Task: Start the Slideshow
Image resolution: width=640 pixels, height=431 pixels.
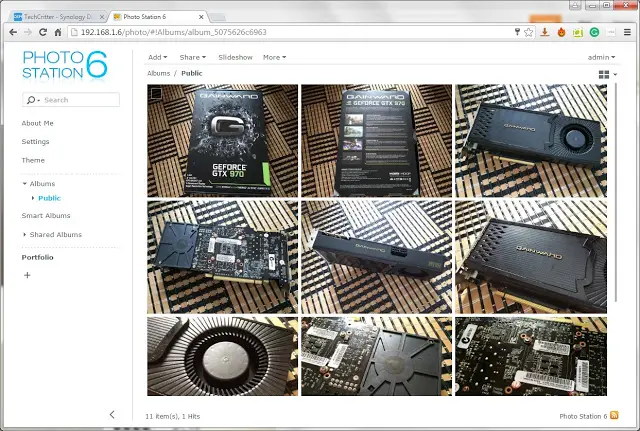Action: click(235, 57)
